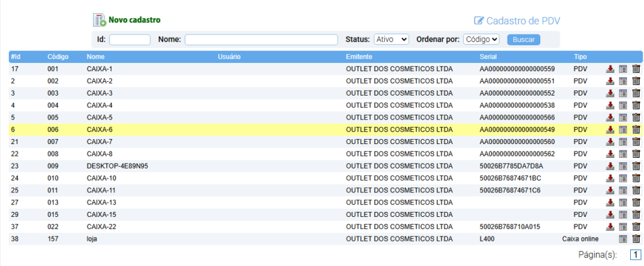Click the download icon for CAIXA-15
The height and width of the screenshot is (266, 644).
[x=610, y=214]
